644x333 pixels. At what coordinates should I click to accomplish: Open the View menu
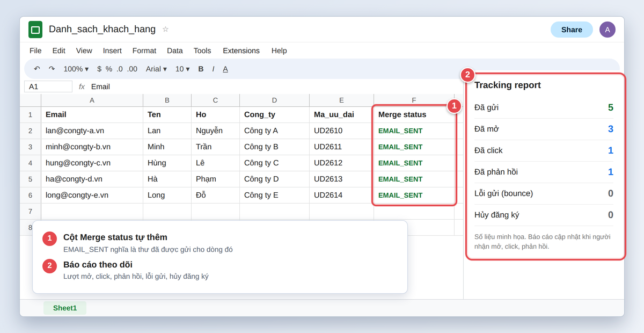(84, 50)
